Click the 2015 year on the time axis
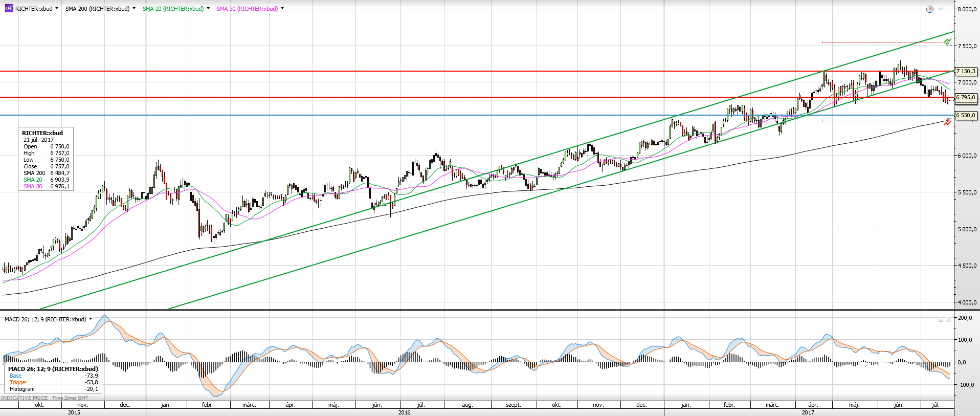The image size is (980, 416). (74, 412)
